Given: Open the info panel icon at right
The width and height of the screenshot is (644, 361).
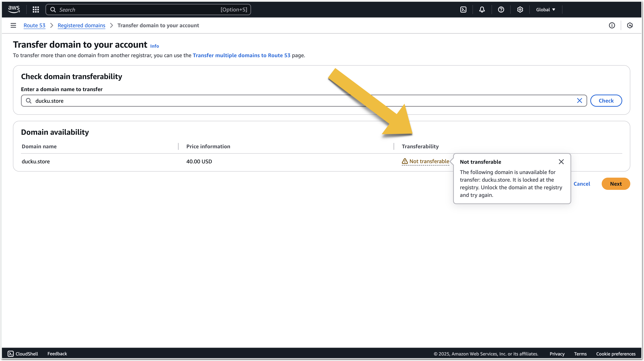Looking at the screenshot, I should coord(612,25).
